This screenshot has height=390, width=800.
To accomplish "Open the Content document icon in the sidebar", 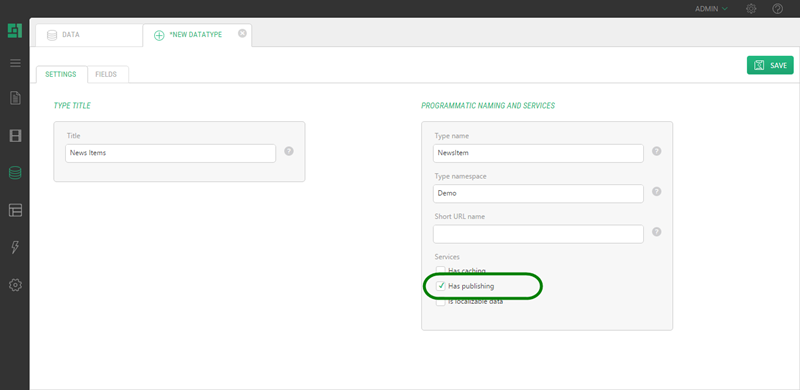I will (x=15, y=98).
